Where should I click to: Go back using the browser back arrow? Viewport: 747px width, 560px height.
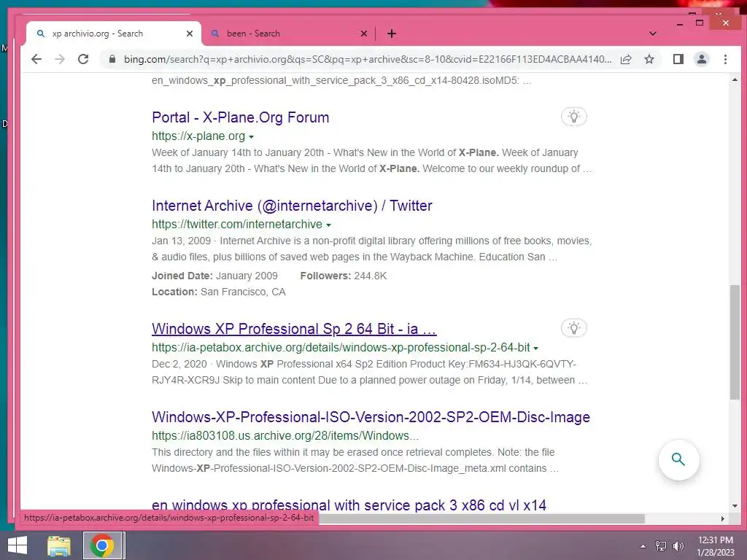[36, 59]
